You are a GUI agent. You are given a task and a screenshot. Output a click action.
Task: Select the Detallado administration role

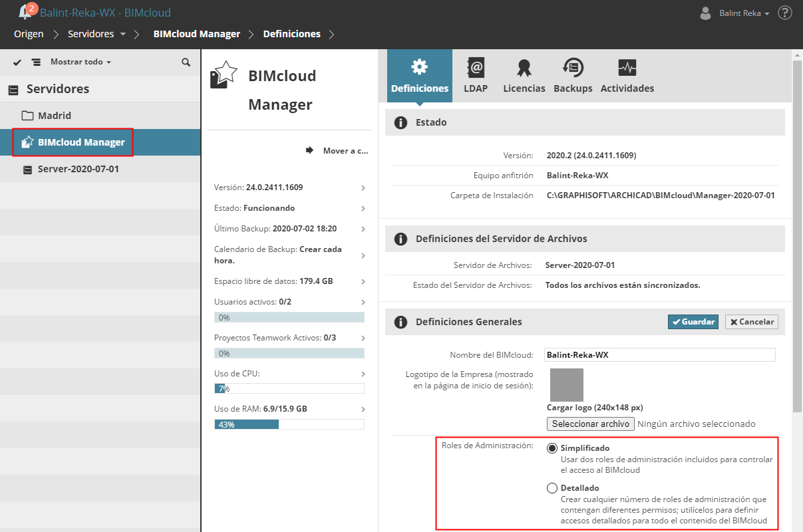[x=552, y=488]
